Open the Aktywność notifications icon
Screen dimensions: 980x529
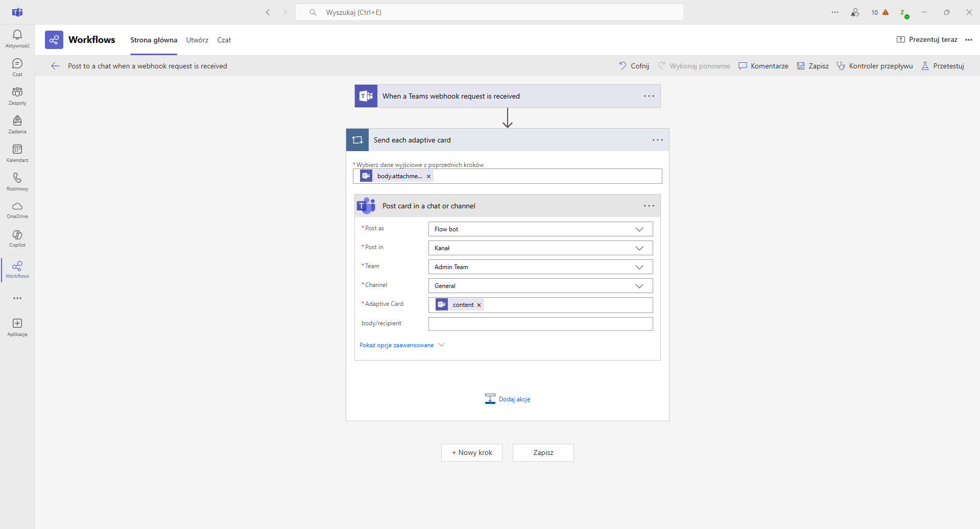pyautogui.click(x=17, y=38)
